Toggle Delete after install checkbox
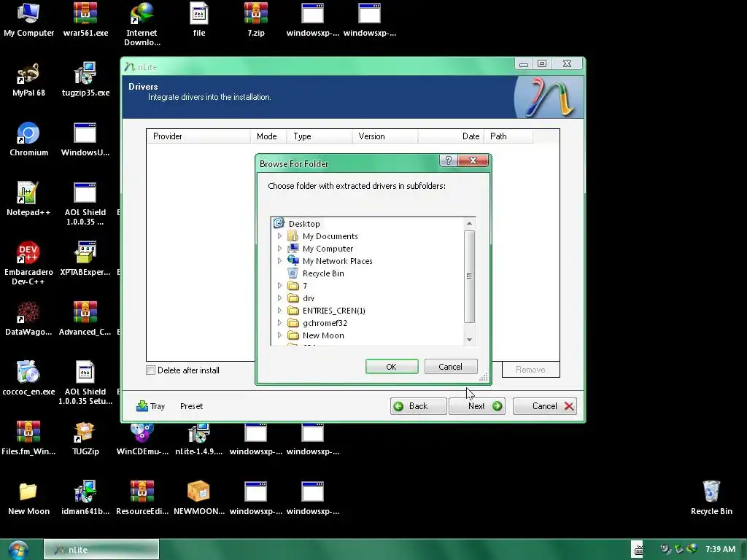 (150, 370)
